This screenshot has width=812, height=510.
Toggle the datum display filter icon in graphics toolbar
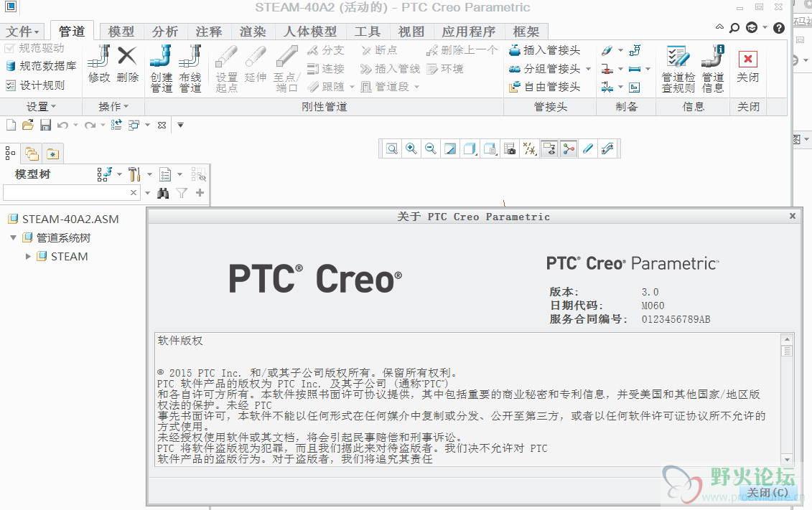pos(529,149)
